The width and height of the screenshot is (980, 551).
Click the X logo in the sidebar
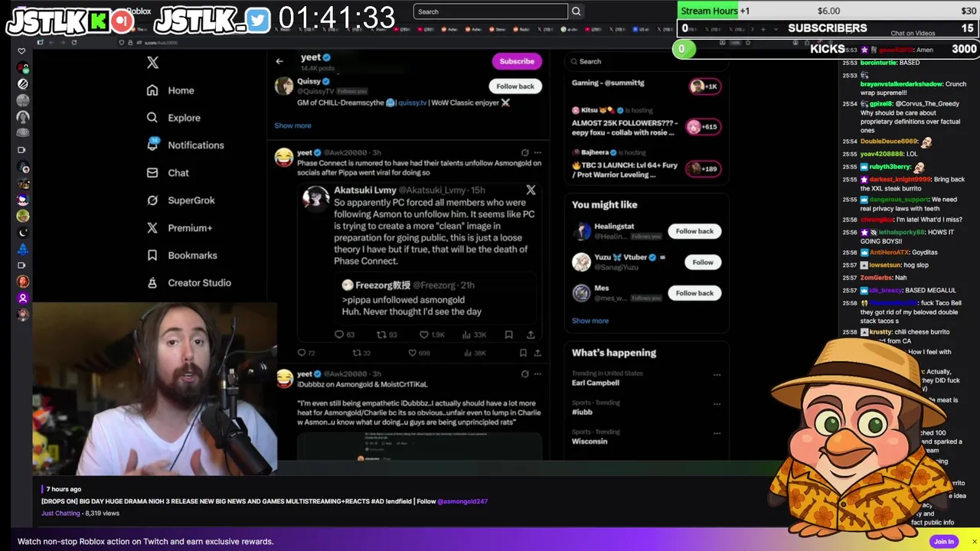click(152, 63)
